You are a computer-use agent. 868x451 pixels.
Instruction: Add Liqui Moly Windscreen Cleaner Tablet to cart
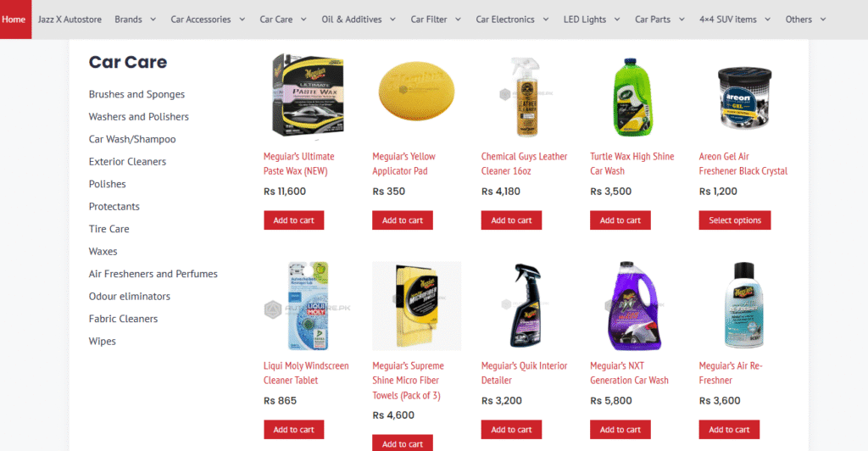coord(293,430)
